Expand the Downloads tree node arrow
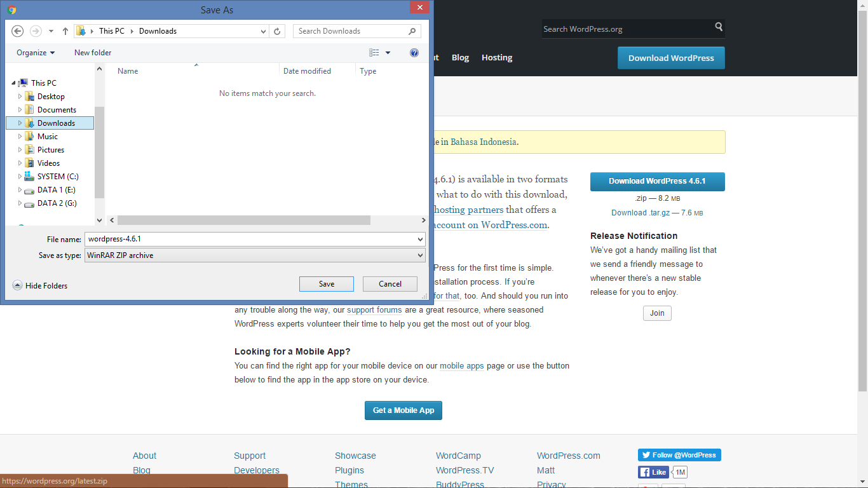The width and height of the screenshot is (868, 488). [20, 123]
